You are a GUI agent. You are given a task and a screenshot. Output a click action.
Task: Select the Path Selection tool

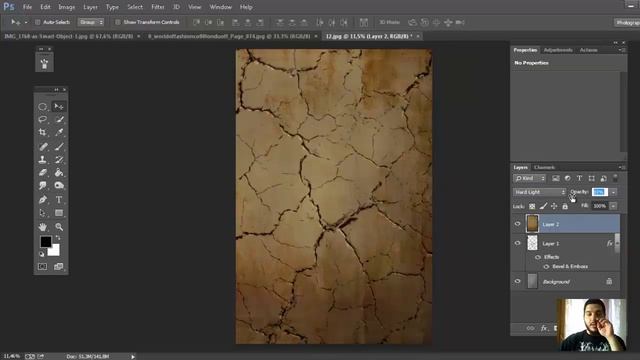point(42,213)
